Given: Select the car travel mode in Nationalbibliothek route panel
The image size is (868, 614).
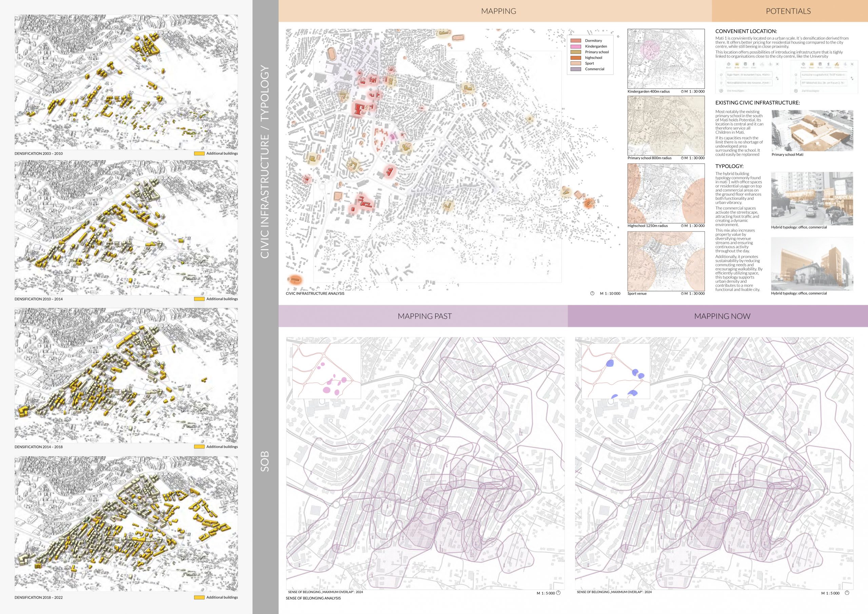Looking at the screenshot, I should [737, 65].
